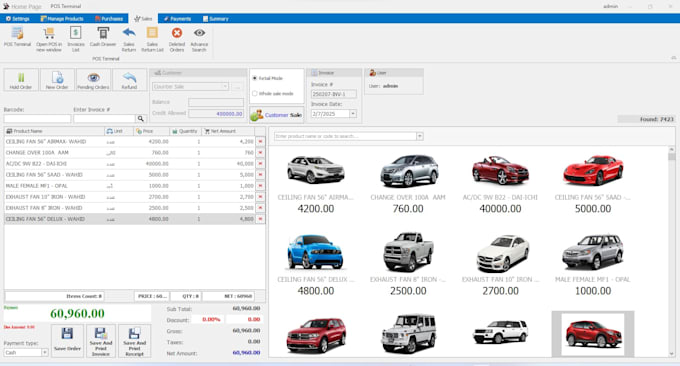
Task: Select Whole sale mode radio button
Action: click(x=255, y=93)
